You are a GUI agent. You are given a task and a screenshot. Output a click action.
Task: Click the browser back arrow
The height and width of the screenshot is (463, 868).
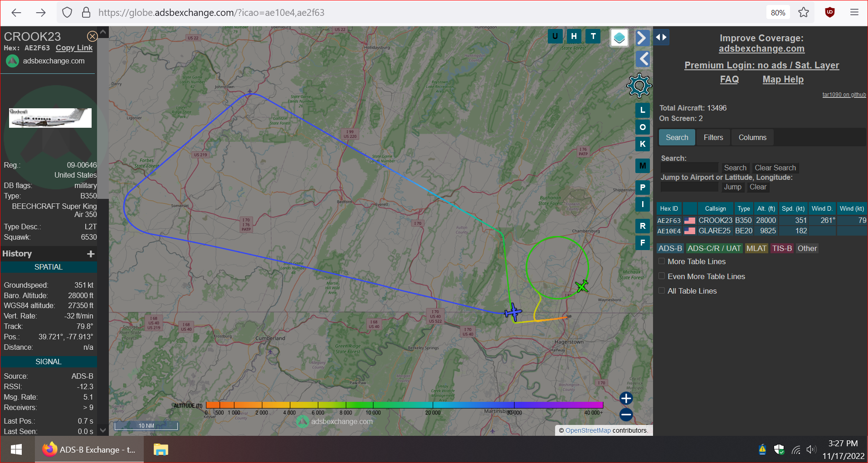[16, 13]
